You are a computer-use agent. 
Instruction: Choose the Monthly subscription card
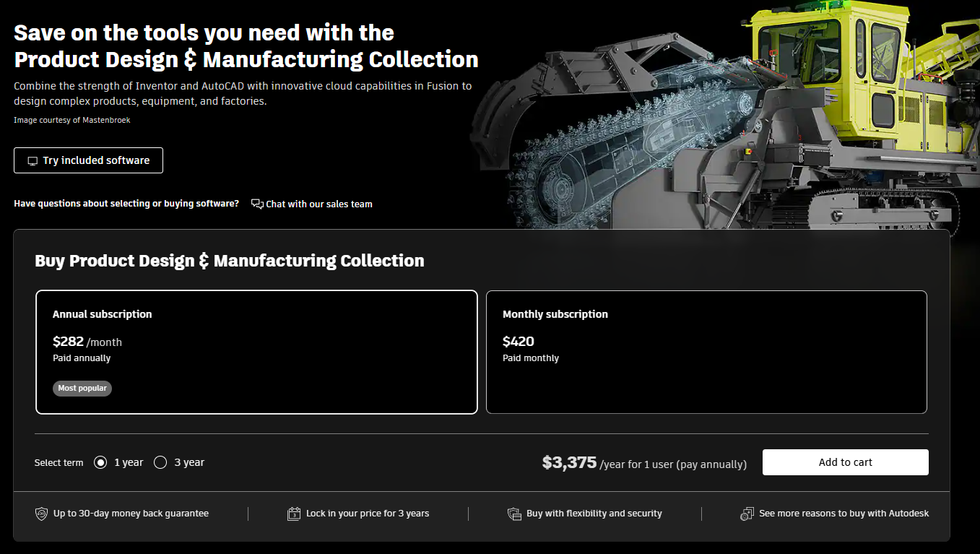(x=706, y=352)
